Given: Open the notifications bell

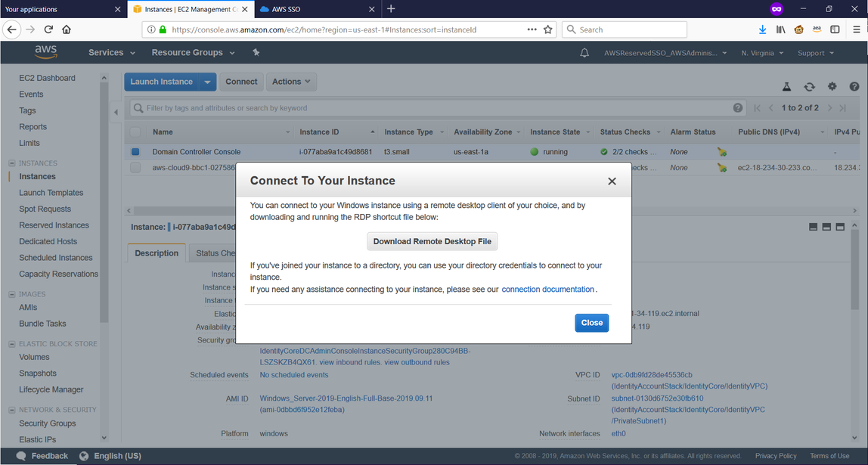Looking at the screenshot, I should tap(584, 53).
